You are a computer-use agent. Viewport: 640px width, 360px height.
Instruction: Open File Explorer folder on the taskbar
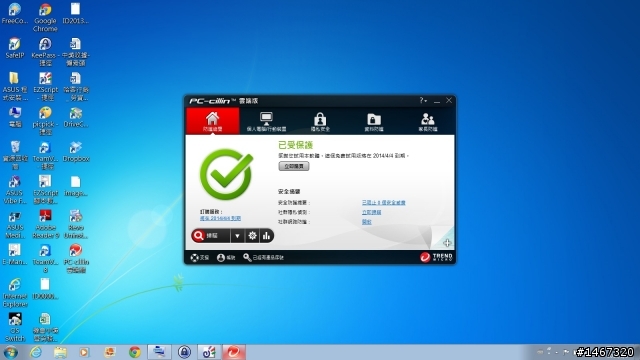(x=60, y=352)
